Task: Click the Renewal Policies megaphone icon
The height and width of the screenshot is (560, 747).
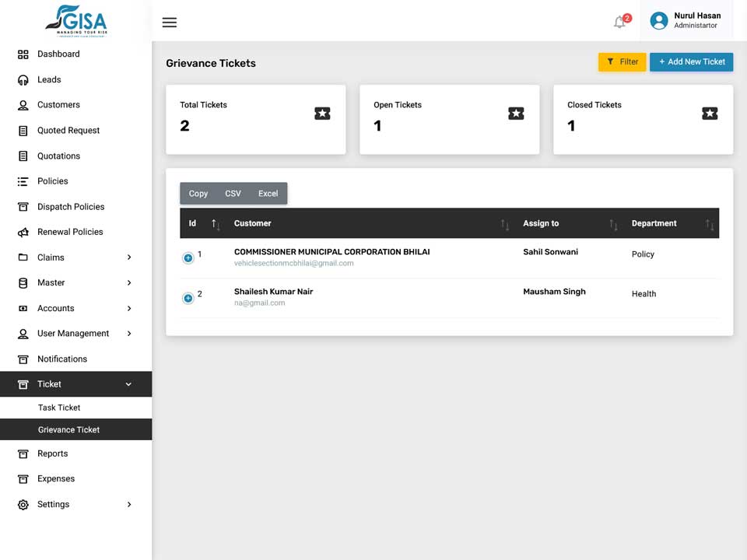Action: [23, 233]
